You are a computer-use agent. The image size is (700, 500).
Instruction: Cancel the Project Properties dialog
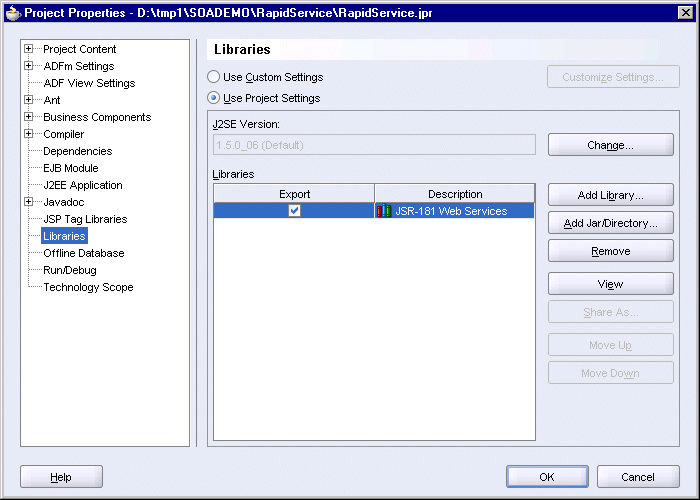tap(638, 477)
